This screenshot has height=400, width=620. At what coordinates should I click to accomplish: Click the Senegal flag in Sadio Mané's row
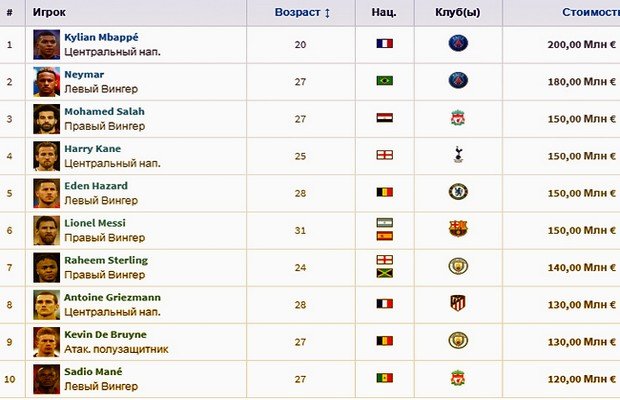point(385,378)
